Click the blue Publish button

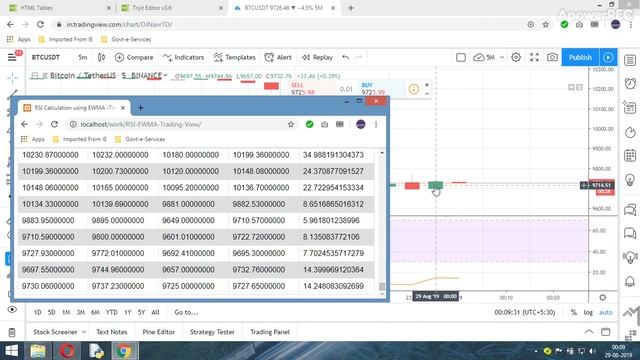click(580, 58)
